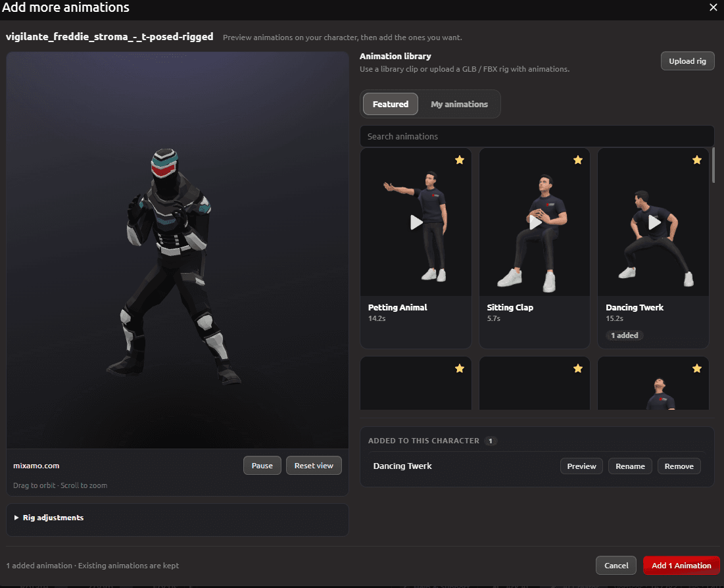
Task: Click the vigilante_freddie_stroma character name
Action: tap(109, 37)
